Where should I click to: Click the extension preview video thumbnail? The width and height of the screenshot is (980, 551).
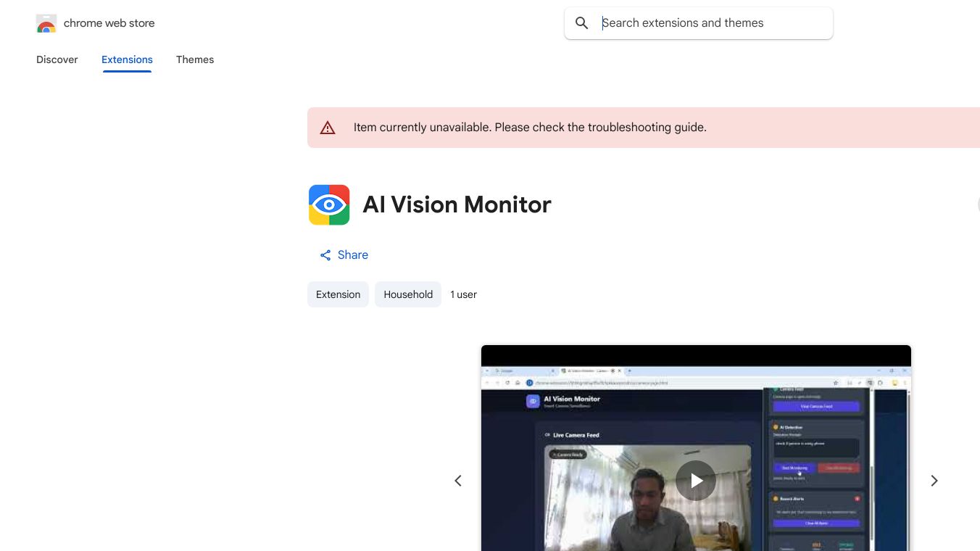(696, 448)
